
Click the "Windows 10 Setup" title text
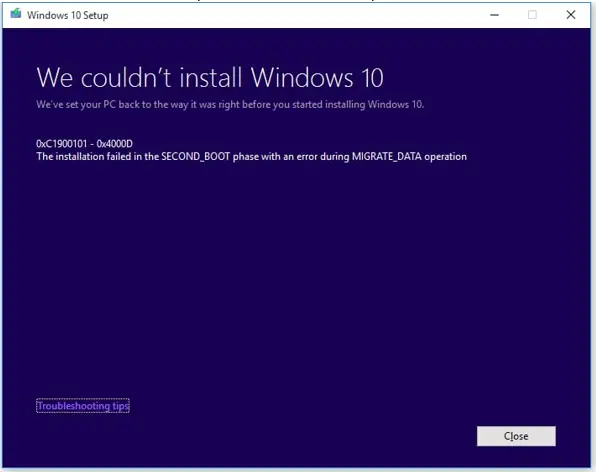pyautogui.click(x=68, y=15)
